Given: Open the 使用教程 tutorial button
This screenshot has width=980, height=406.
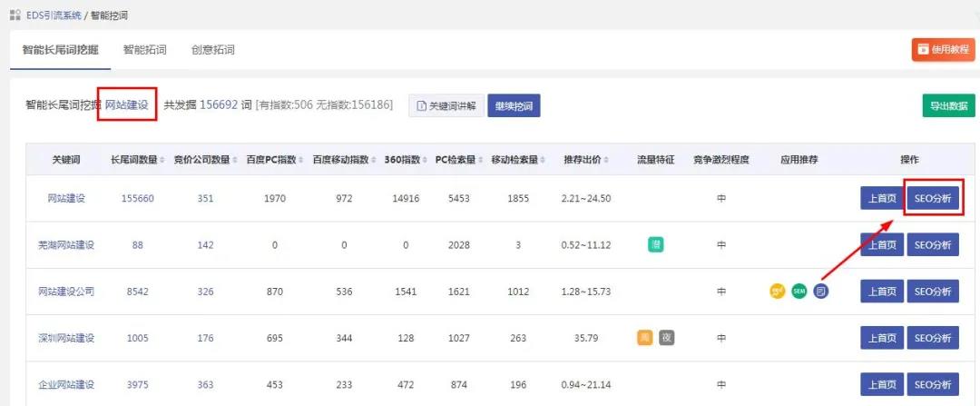Looking at the screenshot, I should [943, 50].
